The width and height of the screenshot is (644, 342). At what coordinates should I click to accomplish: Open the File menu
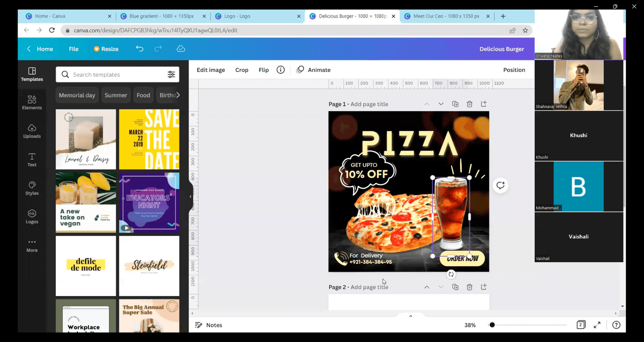point(73,49)
